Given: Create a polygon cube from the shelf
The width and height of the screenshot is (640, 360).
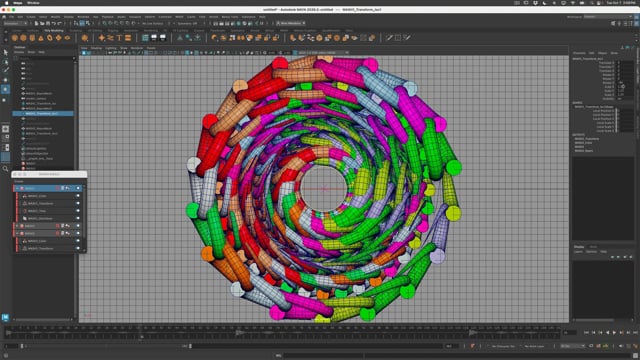Looking at the screenshot, I should pos(23,38).
